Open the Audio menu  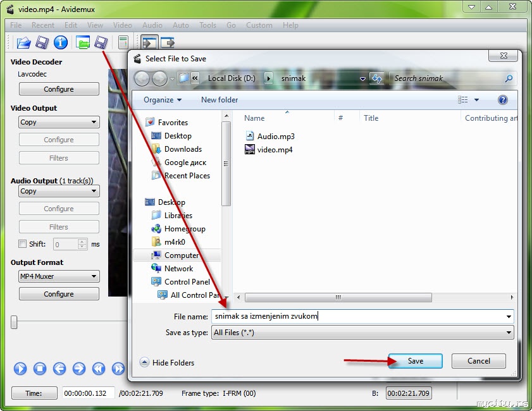(x=152, y=25)
